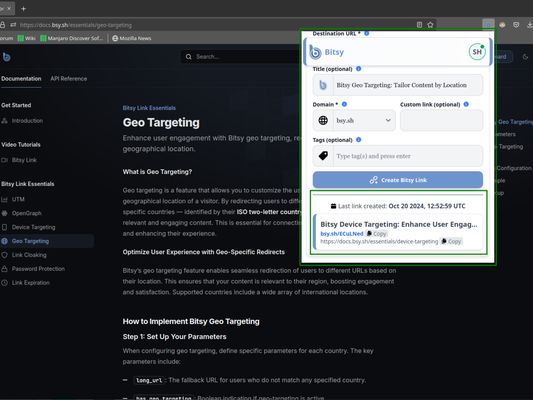Click the Bitsy extension icon in toolbar
This screenshot has width=533, height=400.
click(488, 24)
